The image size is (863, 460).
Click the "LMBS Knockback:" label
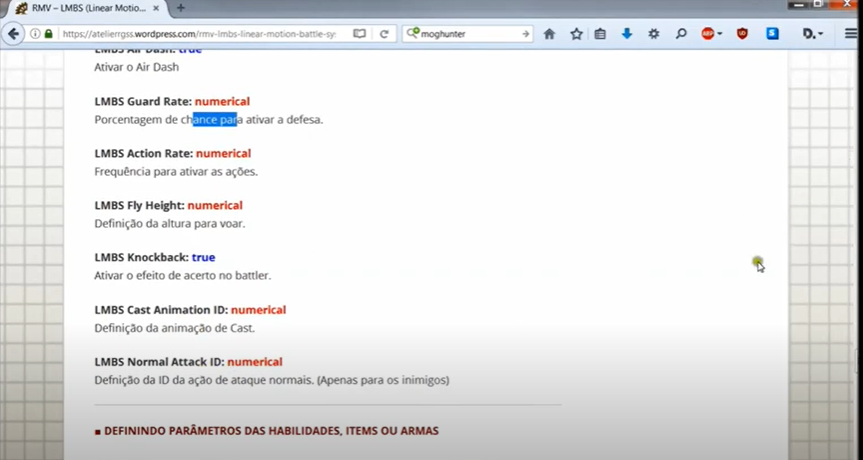(x=141, y=258)
